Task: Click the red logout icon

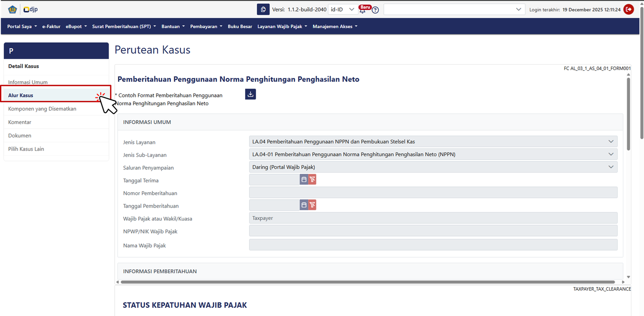Action: [628, 9]
